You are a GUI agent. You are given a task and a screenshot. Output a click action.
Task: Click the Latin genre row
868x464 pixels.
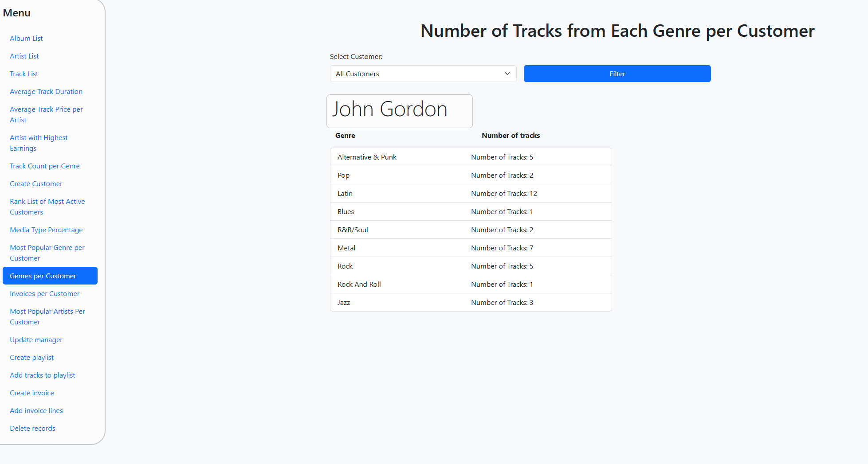click(x=471, y=194)
